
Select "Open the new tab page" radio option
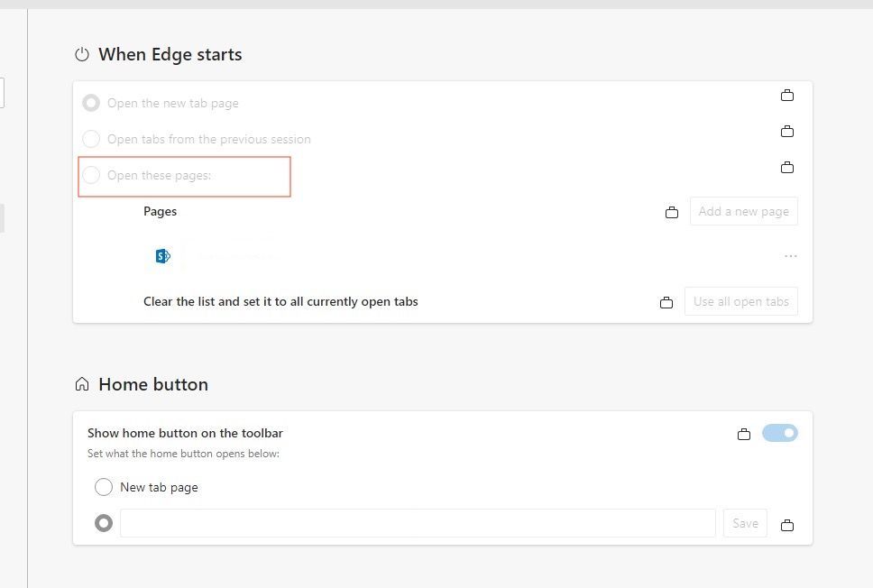tap(91, 103)
